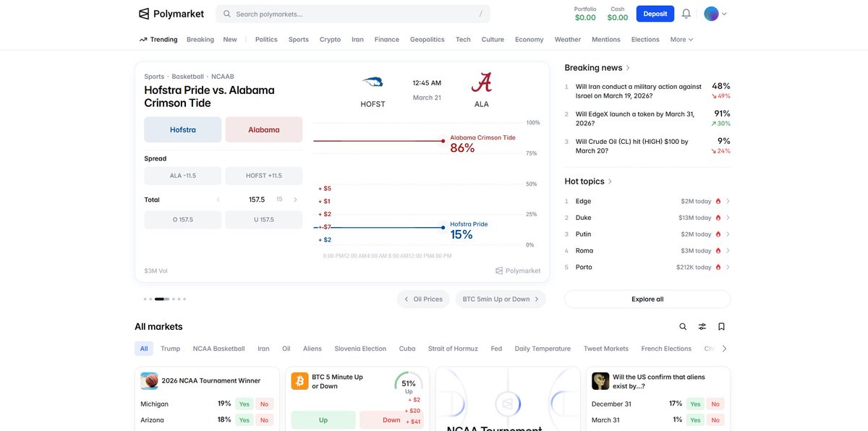The width and height of the screenshot is (868, 431).
Task: Open the Politics category
Action: (266, 40)
